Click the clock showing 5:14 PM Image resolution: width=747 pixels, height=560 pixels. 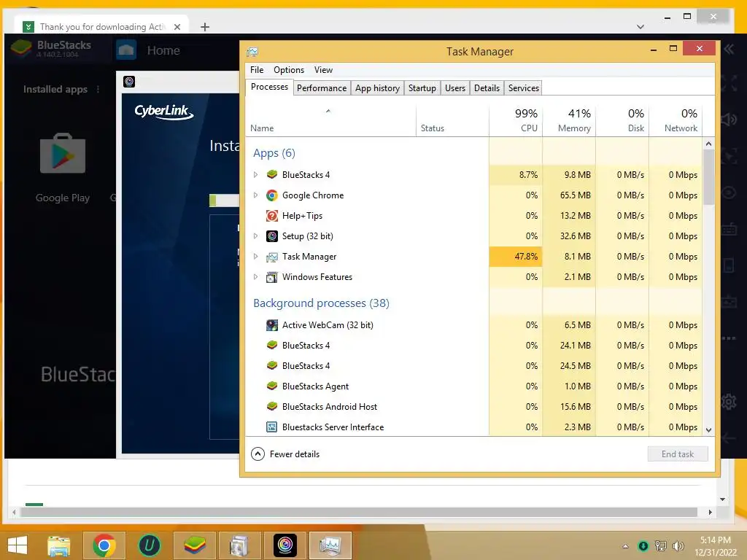pos(716,540)
